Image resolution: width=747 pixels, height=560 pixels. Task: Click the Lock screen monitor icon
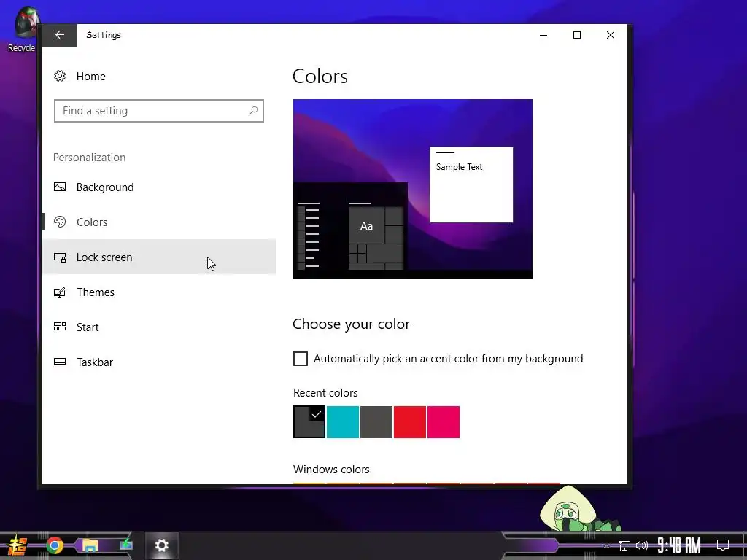[x=60, y=257]
